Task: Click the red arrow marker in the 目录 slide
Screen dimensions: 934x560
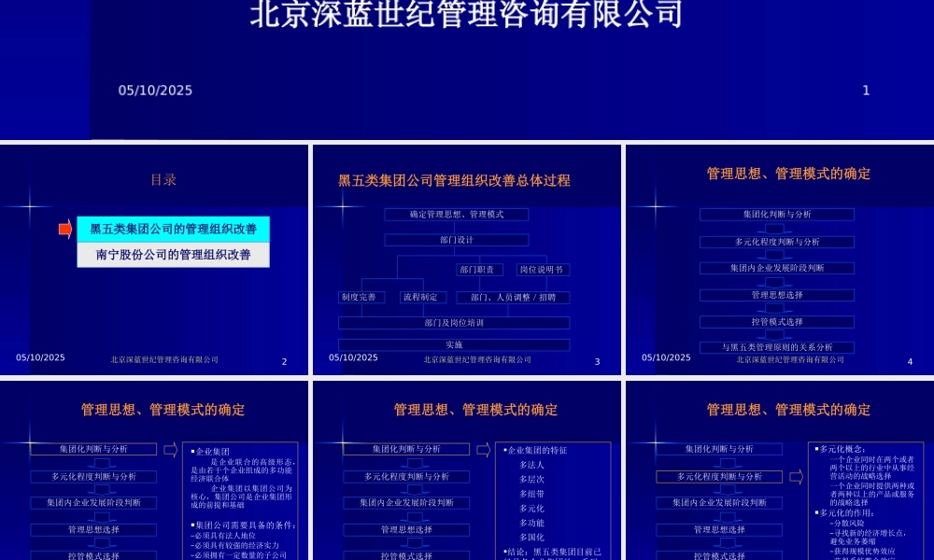Action: 65,229
